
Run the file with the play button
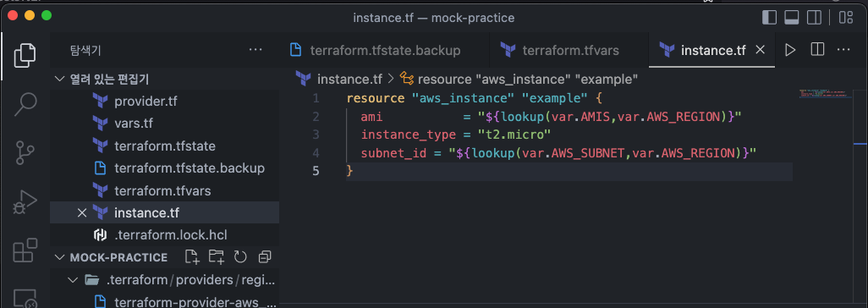pos(790,50)
